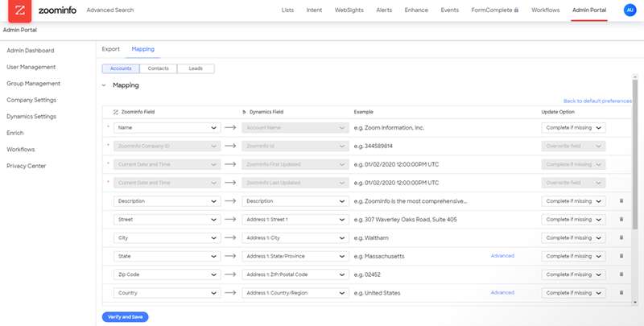This screenshot has height=326, width=644.
Task: Open Events in top navigation
Action: point(450,10)
